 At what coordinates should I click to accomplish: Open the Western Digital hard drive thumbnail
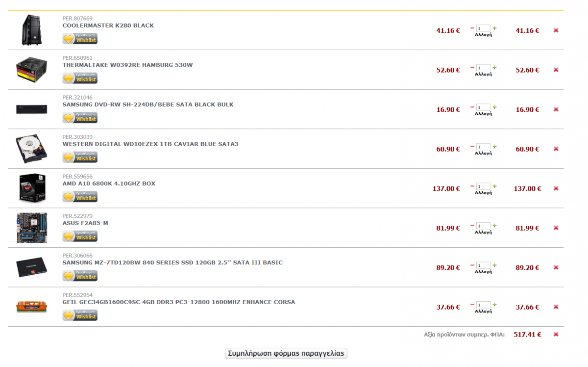[x=32, y=149]
